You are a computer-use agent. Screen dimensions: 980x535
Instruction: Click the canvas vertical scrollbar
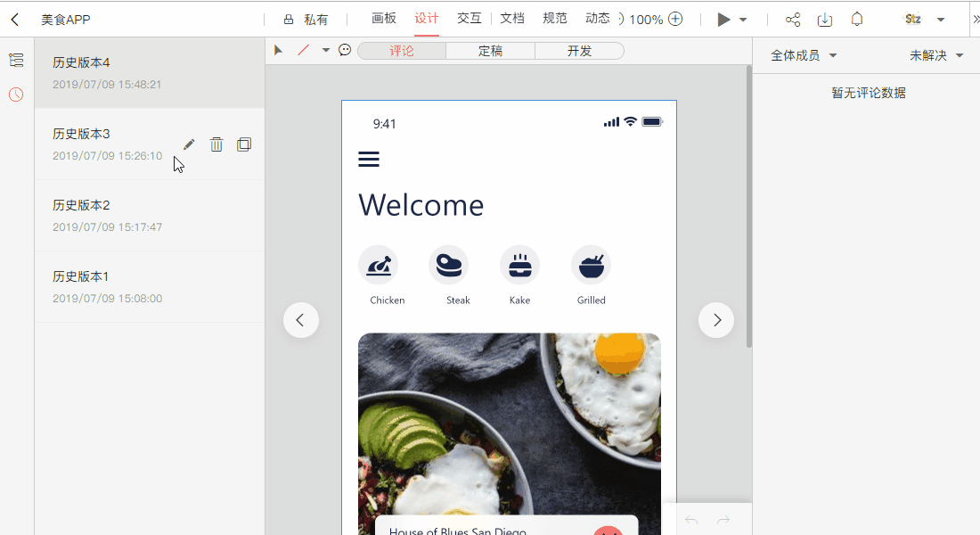pyautogui.click(x=748, y=207)
